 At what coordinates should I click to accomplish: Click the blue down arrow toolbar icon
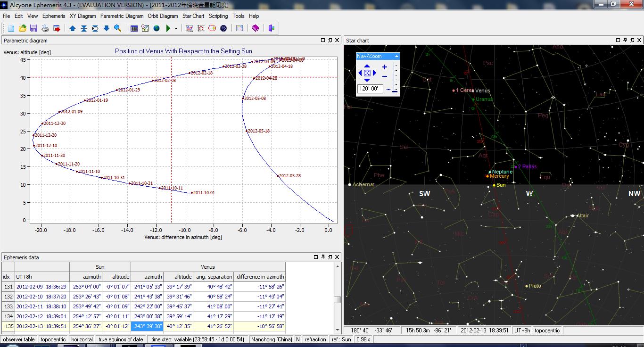coord(107,28)
